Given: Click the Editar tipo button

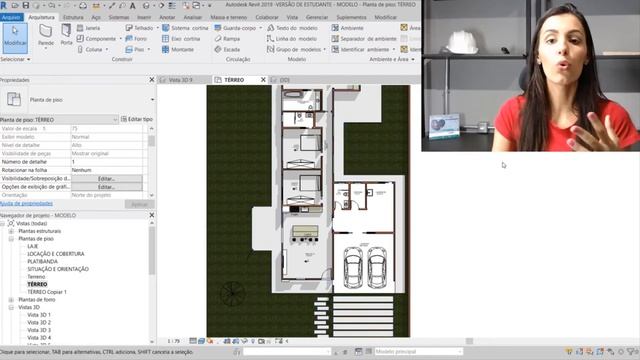Looking at the screenshot, I should tap(137, 119).
